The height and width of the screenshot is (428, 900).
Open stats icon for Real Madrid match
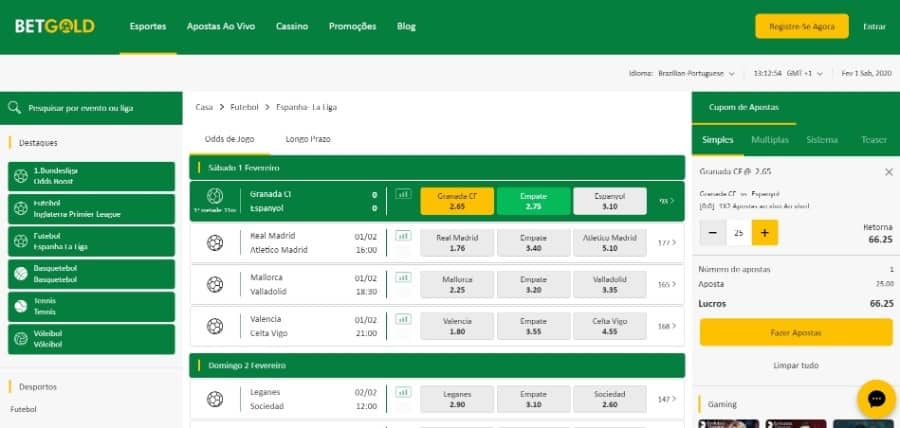404,236
